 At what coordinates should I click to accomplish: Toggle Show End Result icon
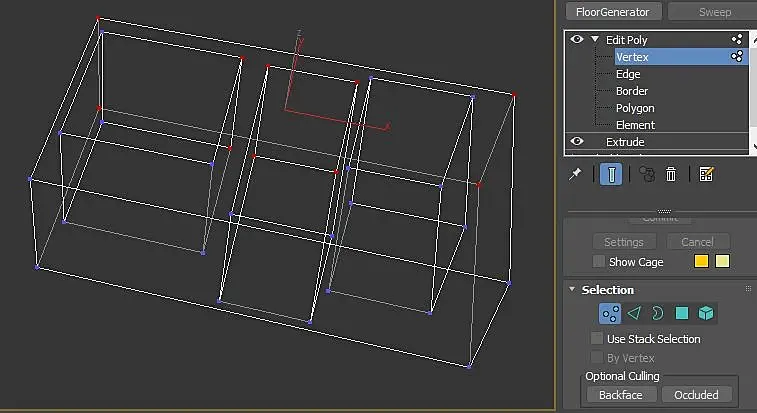click(x=611, y=174)
